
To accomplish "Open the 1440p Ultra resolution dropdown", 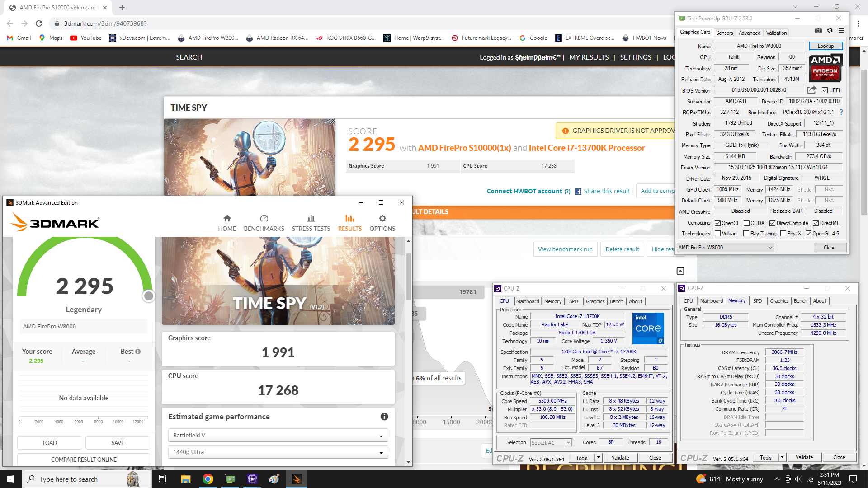I will point(278,452).
